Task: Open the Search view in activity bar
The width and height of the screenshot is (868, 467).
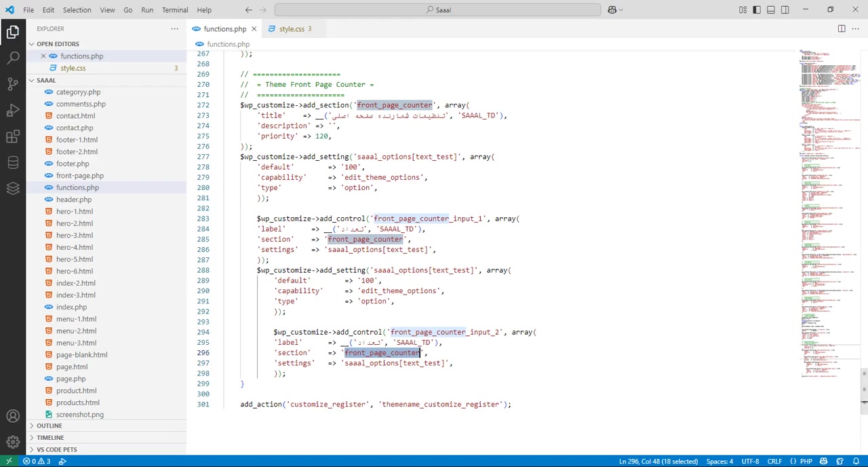Action: point(13,58)
